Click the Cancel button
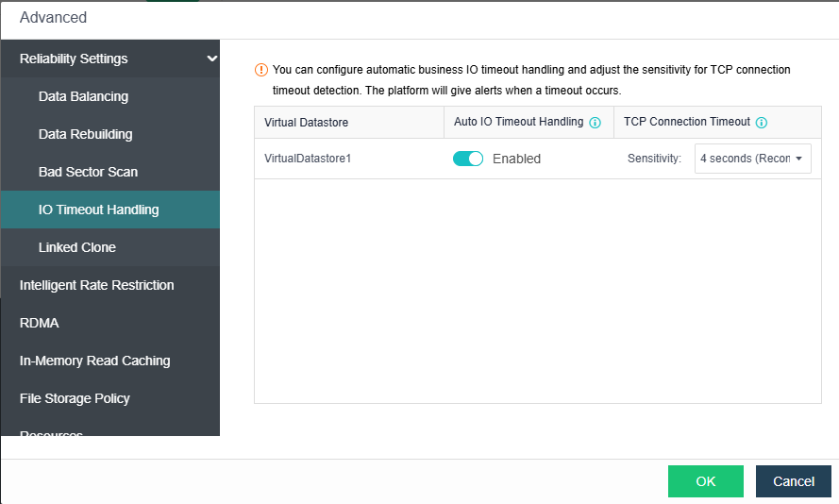This screenshot has height=504, width=839. click(793, 481)
